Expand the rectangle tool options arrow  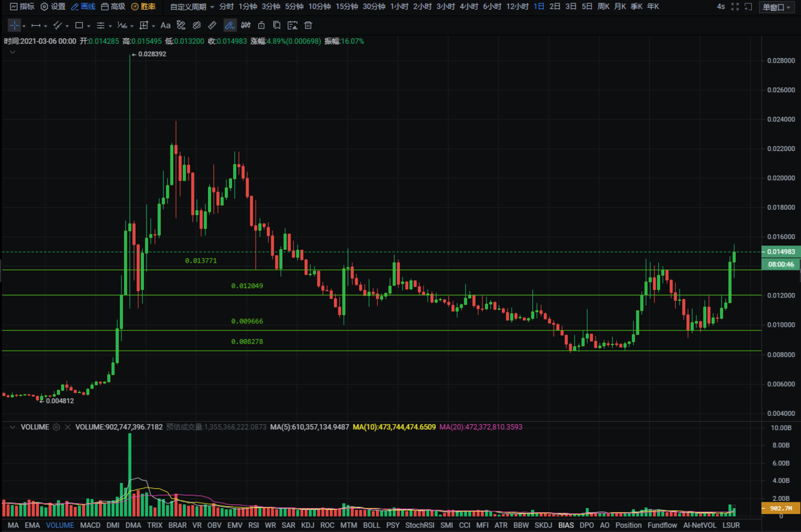point(88,26)
